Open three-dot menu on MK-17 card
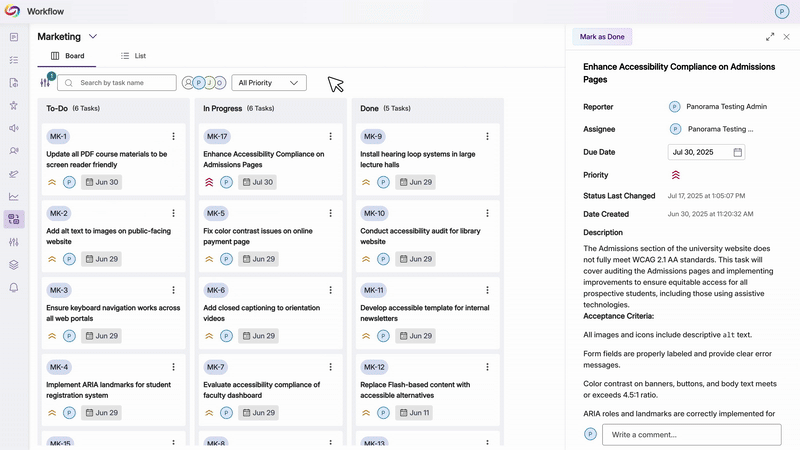 click(x=330, y=137)
